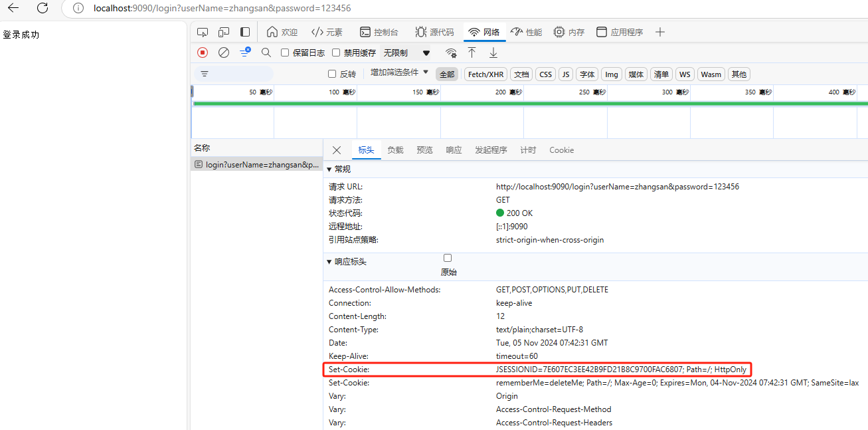
Task: Click the site information icon in the address bar
Action: click(x=78, y=9)
